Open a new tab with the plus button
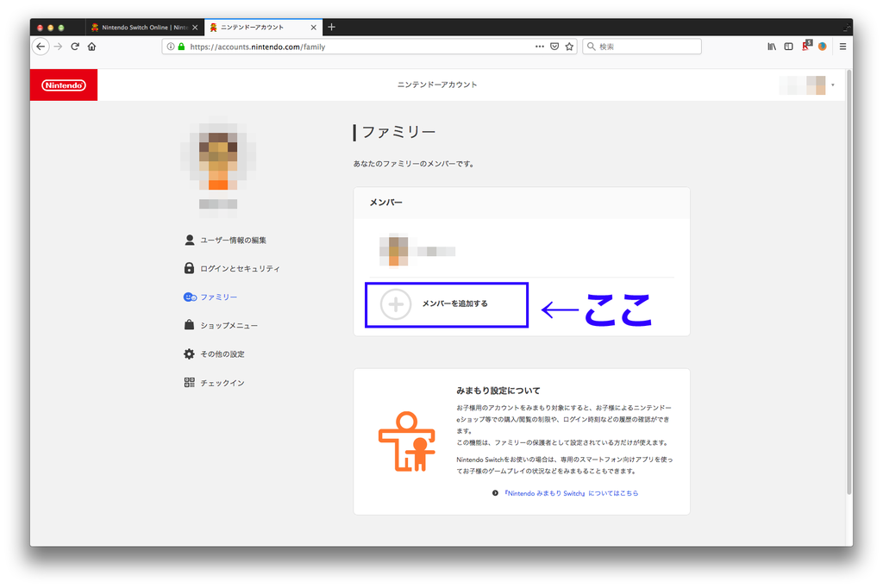The width and height of the screenshot is (883, 588). [x=331, y=27]
